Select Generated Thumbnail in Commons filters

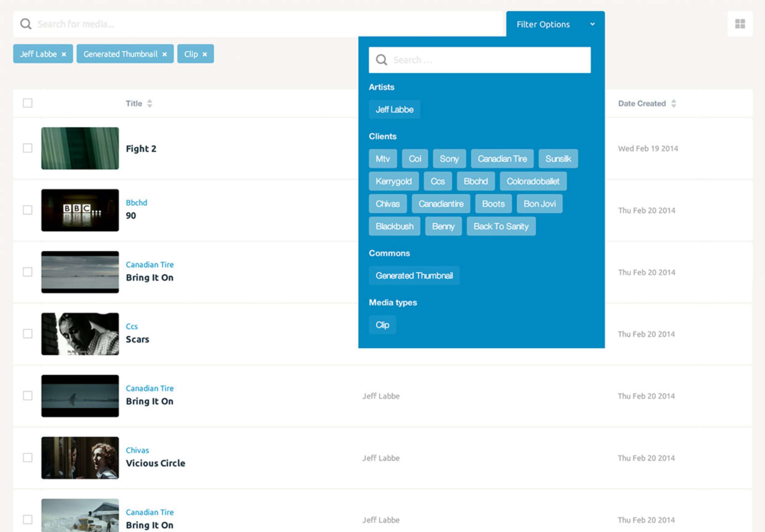(x=414, y=276)
